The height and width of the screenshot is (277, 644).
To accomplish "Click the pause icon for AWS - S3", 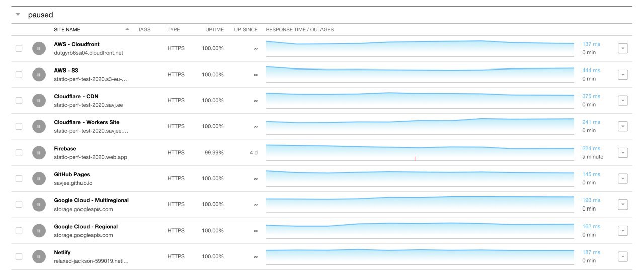I will [x=39, y=75].
